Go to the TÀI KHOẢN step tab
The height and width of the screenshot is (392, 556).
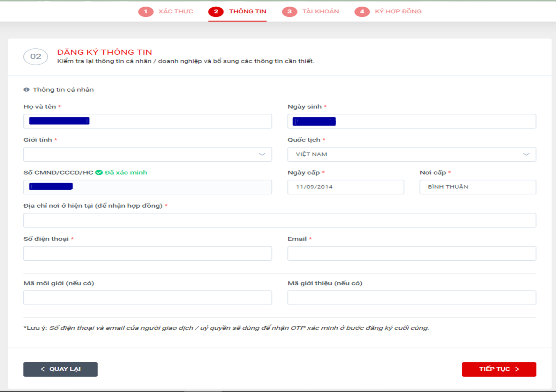[x=320, y=11]
